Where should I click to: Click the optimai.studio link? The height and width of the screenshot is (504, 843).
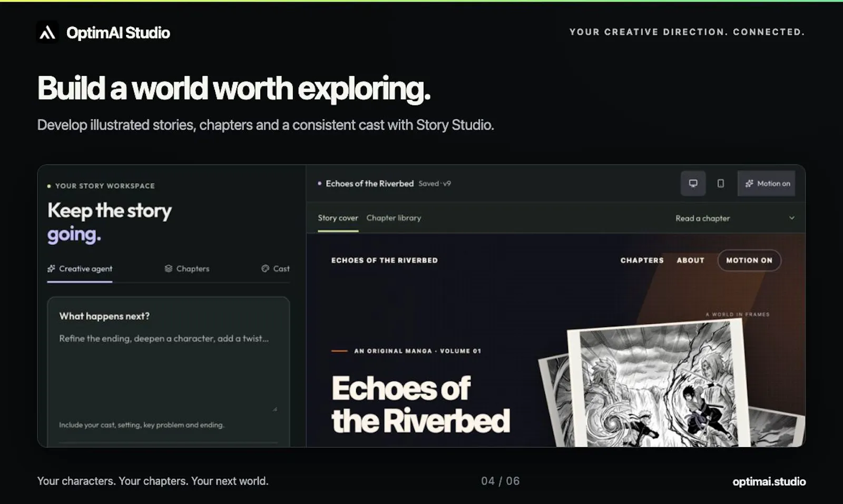click(x=769, y=481)
